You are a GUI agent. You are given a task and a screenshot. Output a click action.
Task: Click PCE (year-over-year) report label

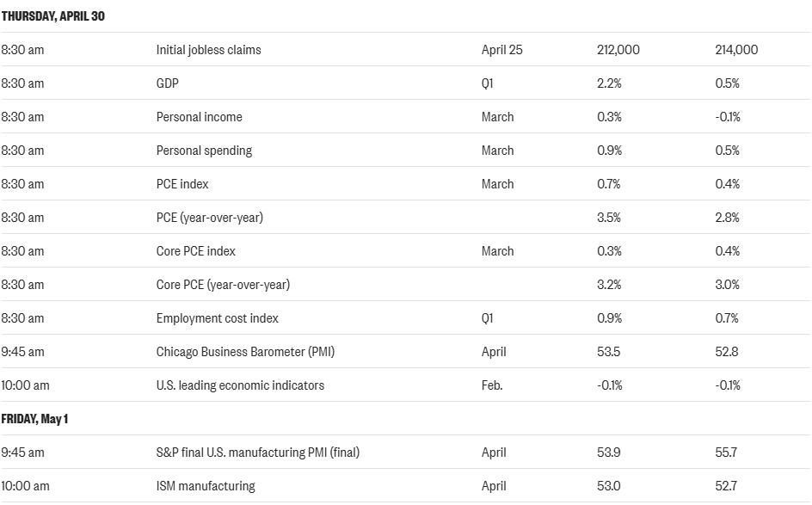click(209, 218)
